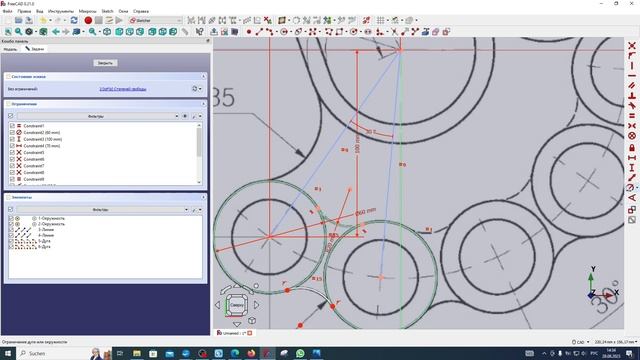Switch to the Задачи tab
Viewport: 640px width, 360px height.
(x=35, y=49)
